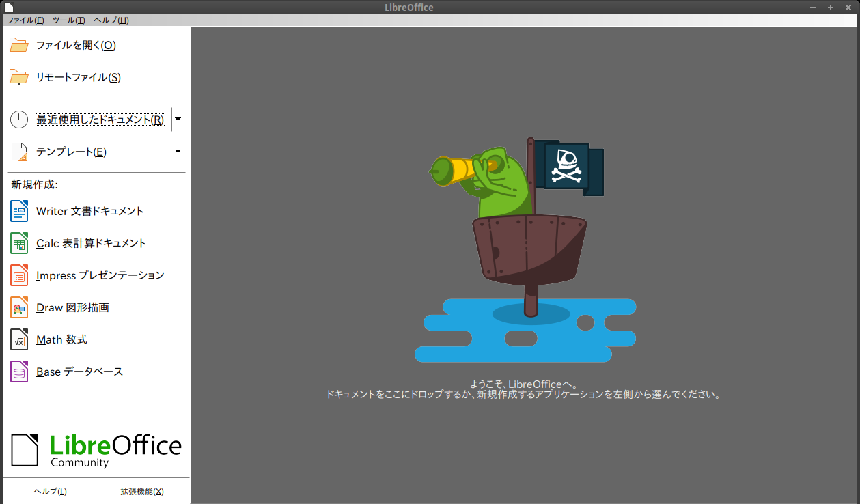Click the ファイルを開く(O) button label
This screenshot has height=504, width=860.
click(x=76, y=46)
